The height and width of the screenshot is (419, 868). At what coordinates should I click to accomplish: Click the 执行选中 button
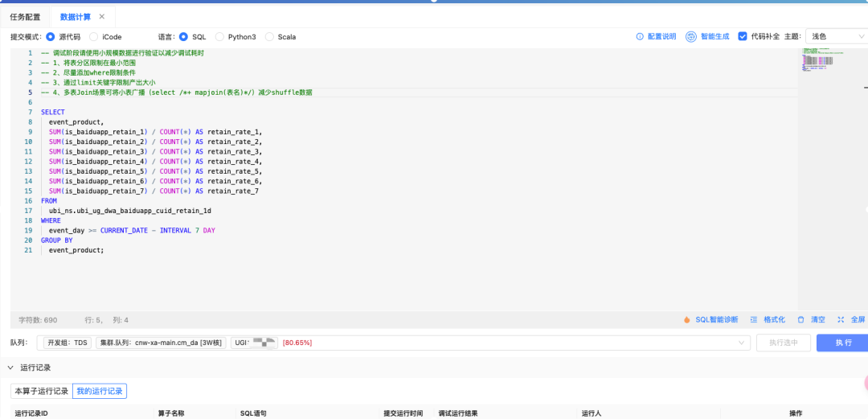(784, 343)
